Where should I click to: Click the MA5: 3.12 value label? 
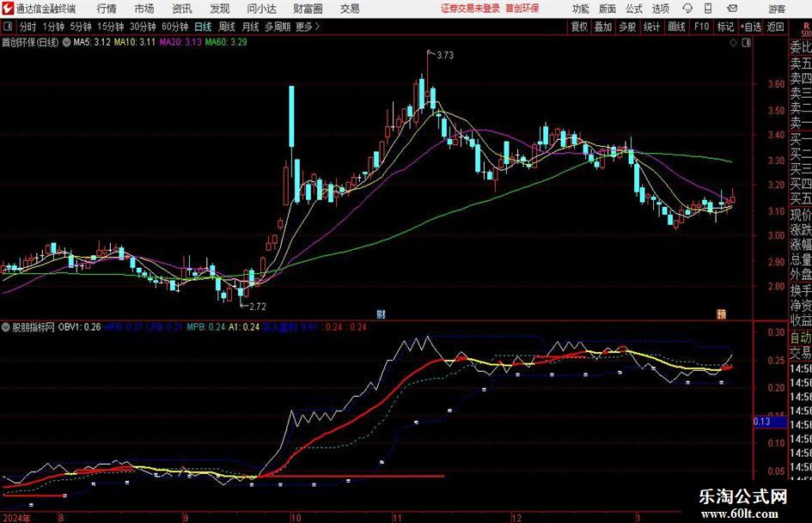click(x=92, y=42)
